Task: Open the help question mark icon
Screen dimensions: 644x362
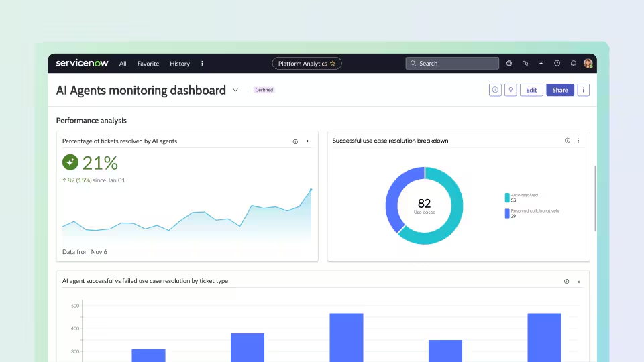Action: 557,63
